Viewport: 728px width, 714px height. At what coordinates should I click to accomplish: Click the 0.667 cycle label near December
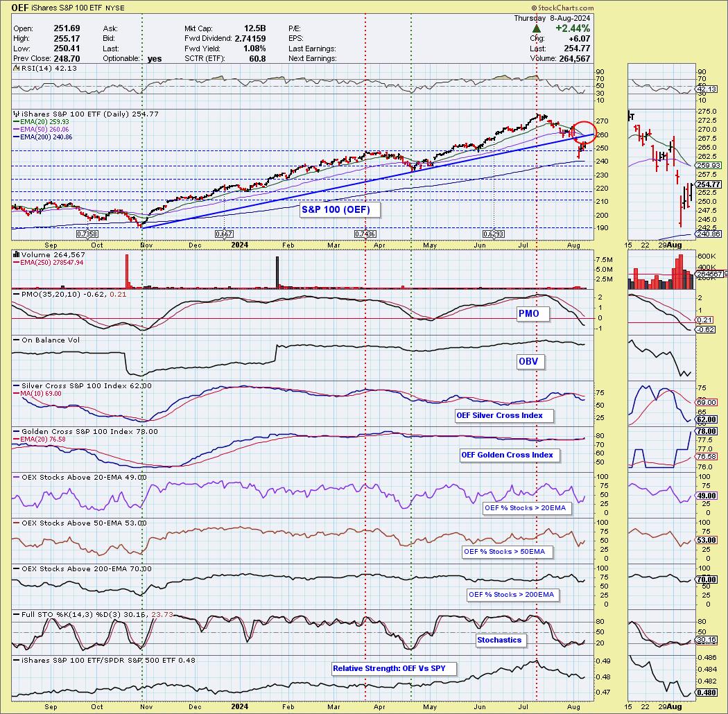point(224,234)
